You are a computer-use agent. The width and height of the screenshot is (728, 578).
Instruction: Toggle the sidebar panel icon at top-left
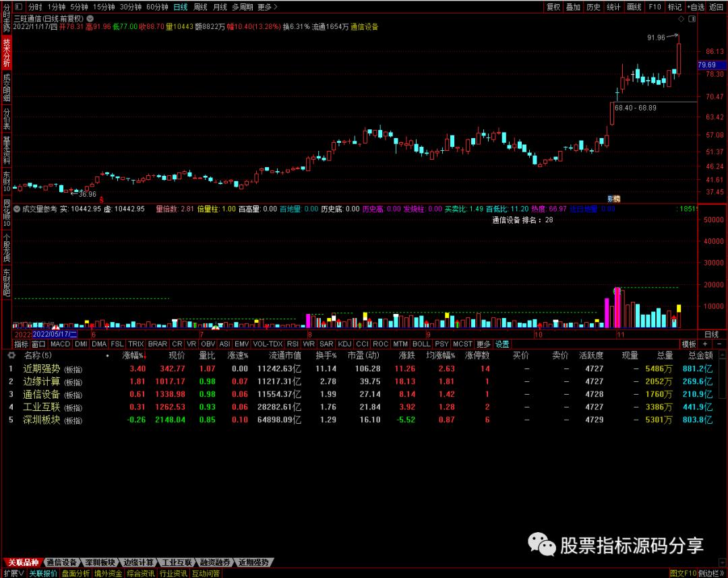19,7
